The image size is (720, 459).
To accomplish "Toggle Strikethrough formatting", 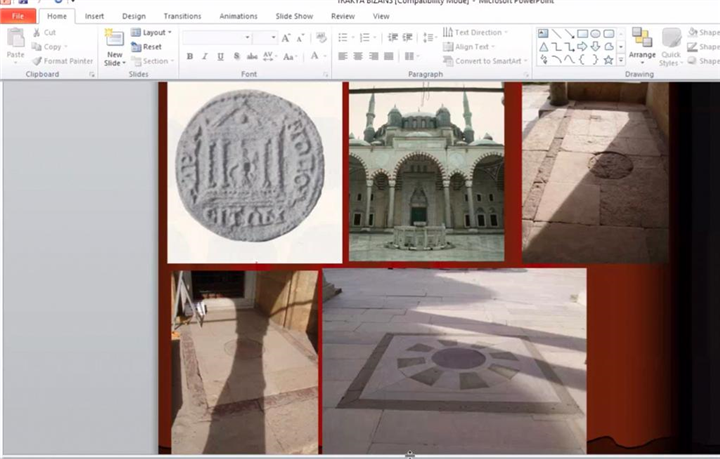I will click(x=252, y=56).
